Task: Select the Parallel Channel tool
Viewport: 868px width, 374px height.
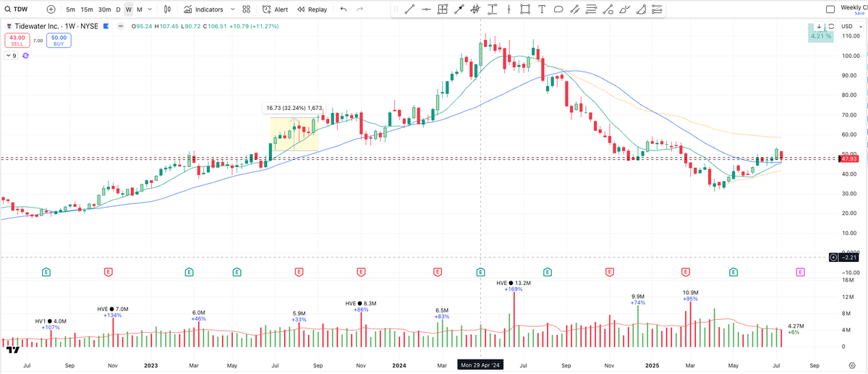Action: [575, 9]
